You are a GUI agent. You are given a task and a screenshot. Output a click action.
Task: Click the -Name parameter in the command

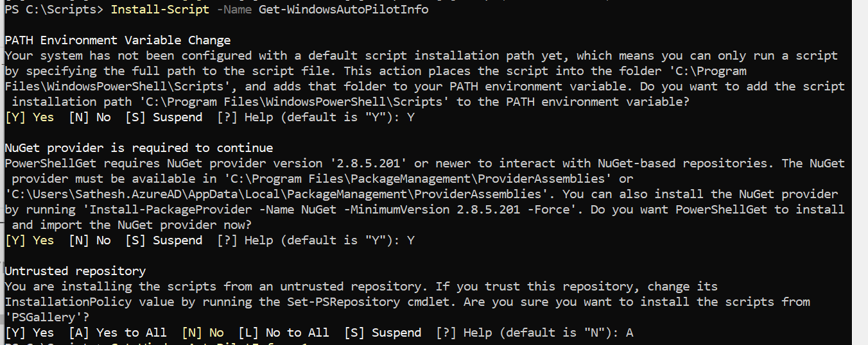(234, 10)
